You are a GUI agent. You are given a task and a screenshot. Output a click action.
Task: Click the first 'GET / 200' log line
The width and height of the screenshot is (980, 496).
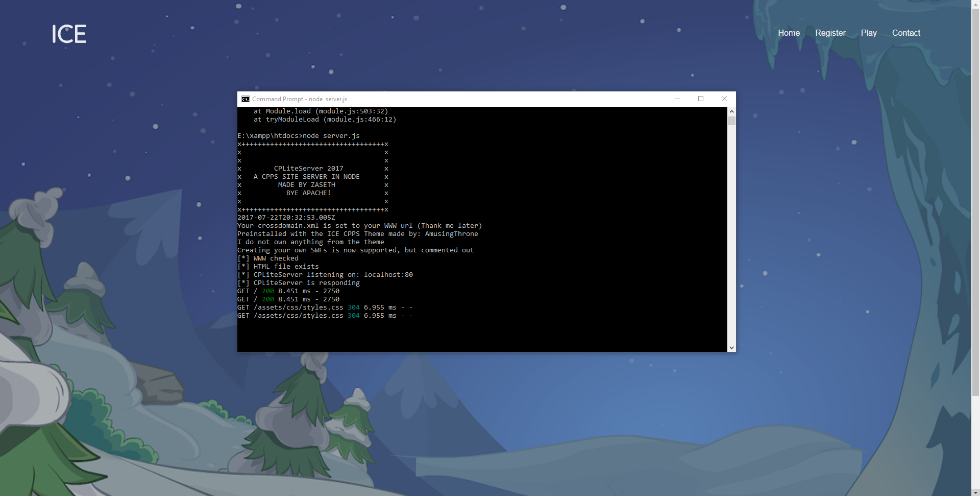[x=288, y=291]
